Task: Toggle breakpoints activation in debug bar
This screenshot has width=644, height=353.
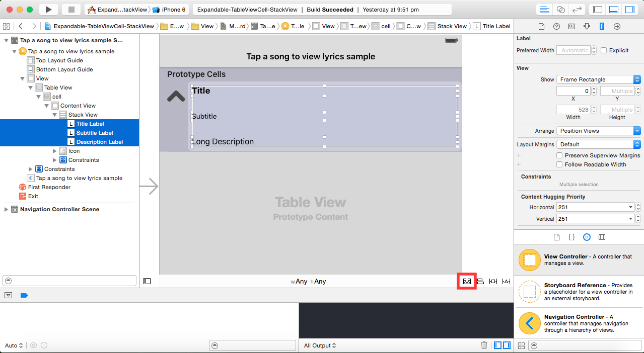Action: click(24, 295)
